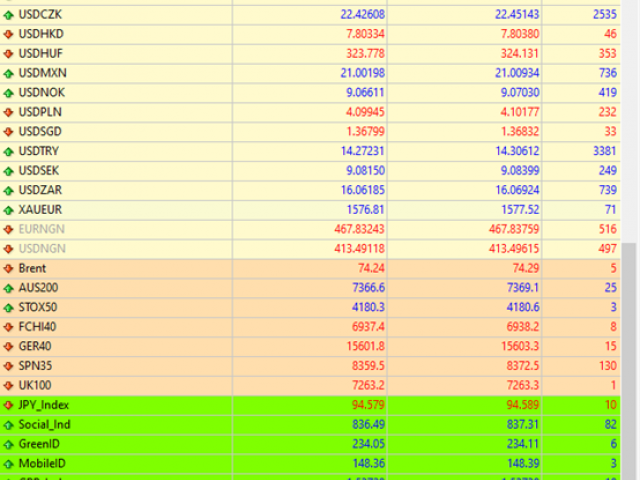The height and width of the screenshot is (480, 640).
Task: Select the STOX50 symbol row label
Action: (38, 308)
